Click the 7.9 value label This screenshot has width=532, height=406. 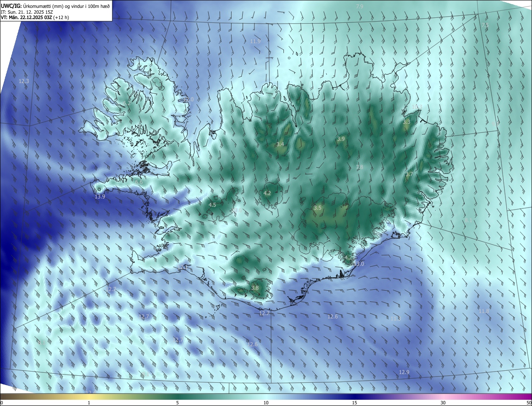coord(360,6)
